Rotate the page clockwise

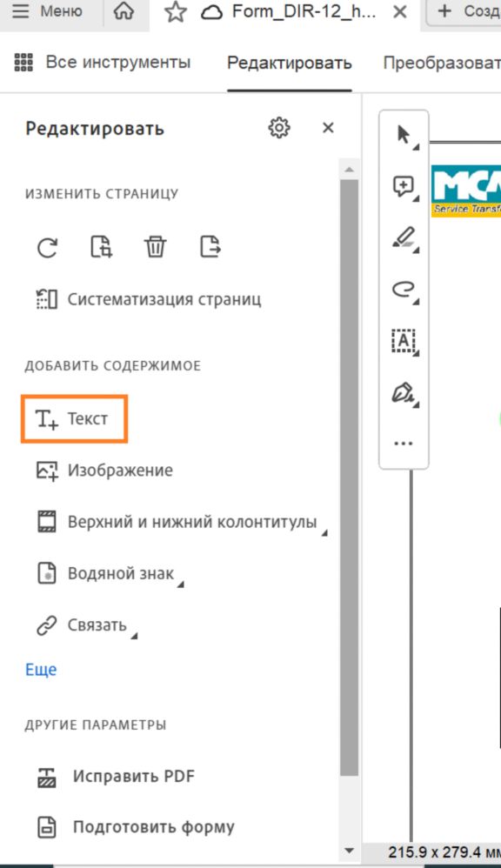[48, 248]
